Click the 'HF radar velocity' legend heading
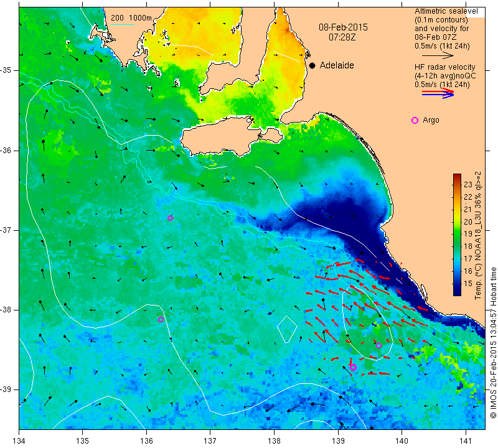 click(x=444, y=67)
